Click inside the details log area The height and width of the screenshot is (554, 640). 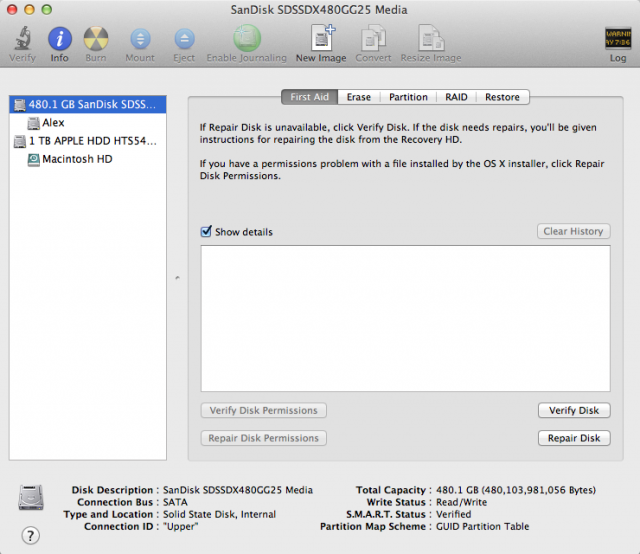coord(405,318)
